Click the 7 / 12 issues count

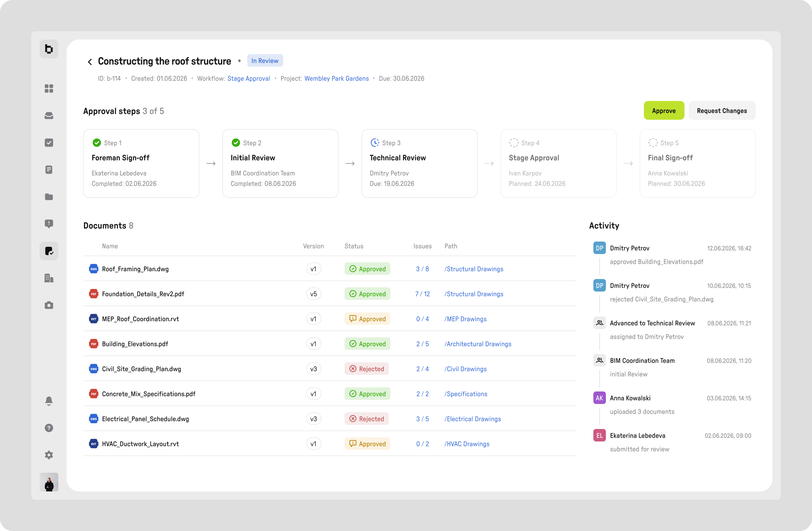422,294
